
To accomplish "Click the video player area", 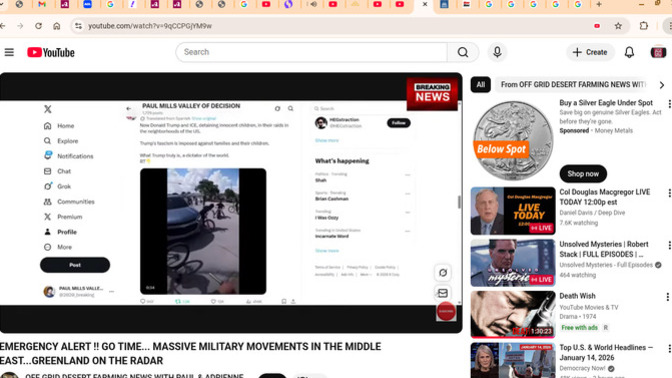I will (231, 203).
